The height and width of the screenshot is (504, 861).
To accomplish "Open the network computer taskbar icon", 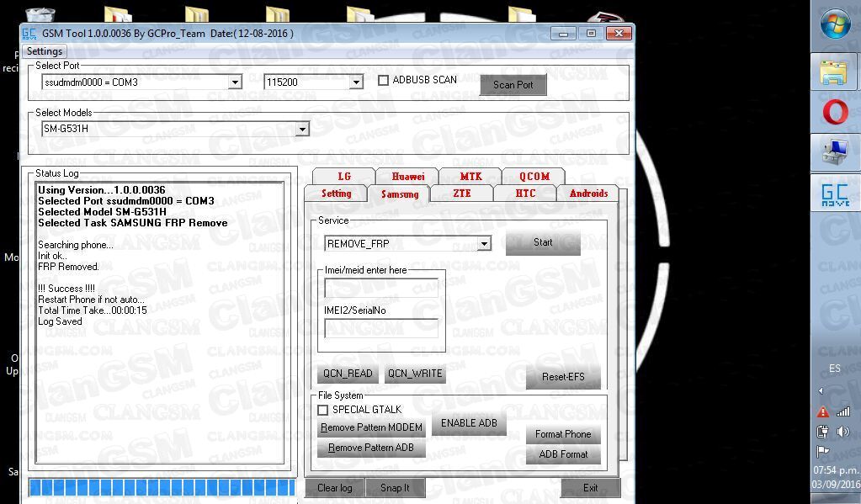I will [834, 152].
